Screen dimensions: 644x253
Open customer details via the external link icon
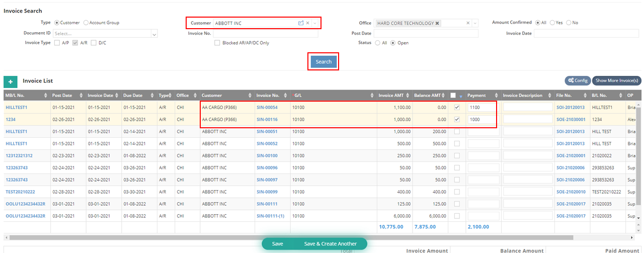click(301, 23)
